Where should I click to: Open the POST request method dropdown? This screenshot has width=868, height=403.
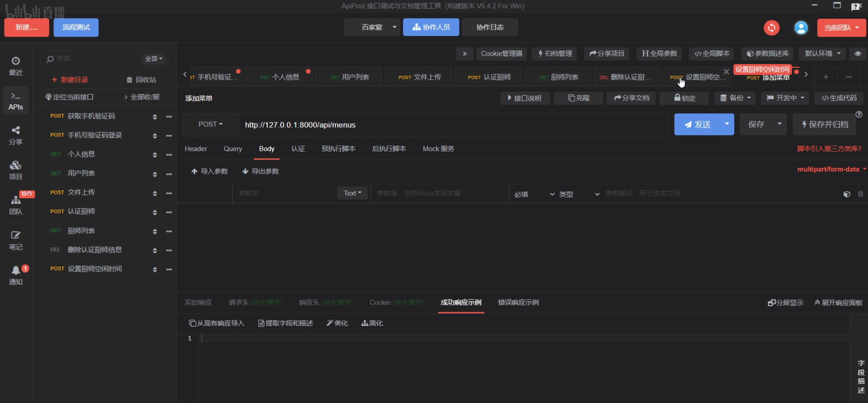(210, 124)
